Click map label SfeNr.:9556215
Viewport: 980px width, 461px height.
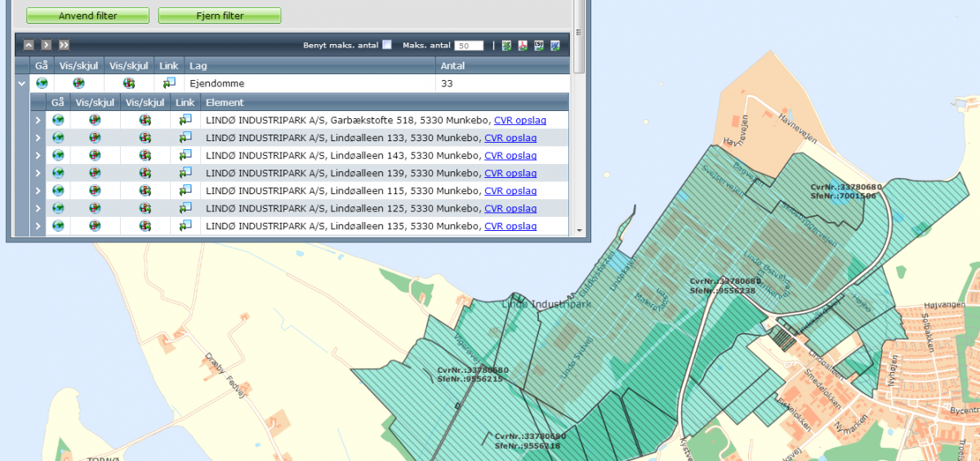pos(470,379)
